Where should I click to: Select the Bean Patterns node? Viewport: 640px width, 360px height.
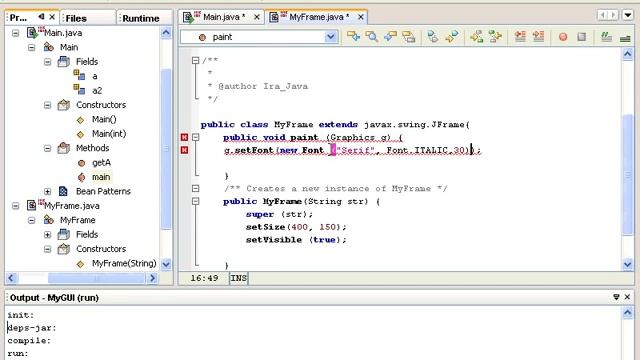pyautogui.click(x=103, y=191)
